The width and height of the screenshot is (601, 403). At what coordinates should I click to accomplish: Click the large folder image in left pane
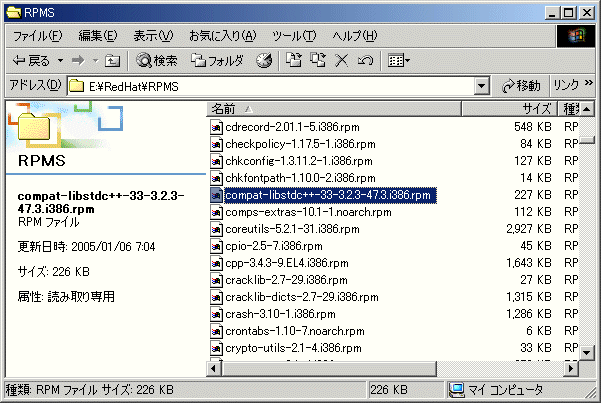(34, 127)
